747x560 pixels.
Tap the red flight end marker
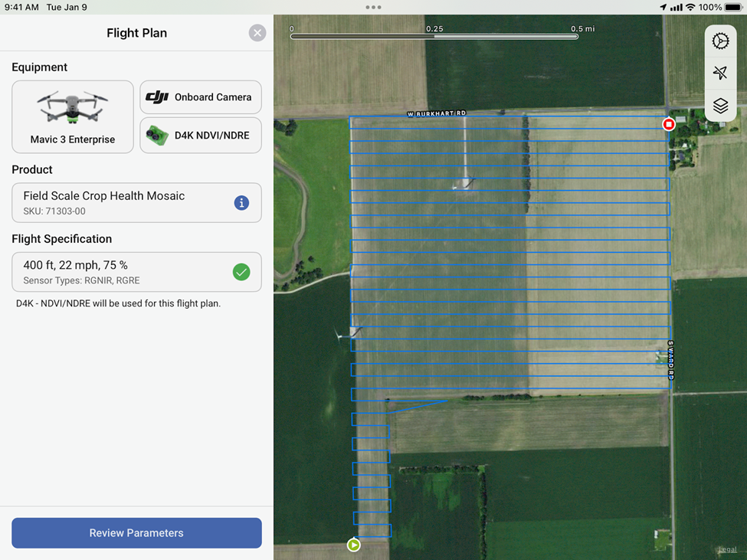point(669,124)
